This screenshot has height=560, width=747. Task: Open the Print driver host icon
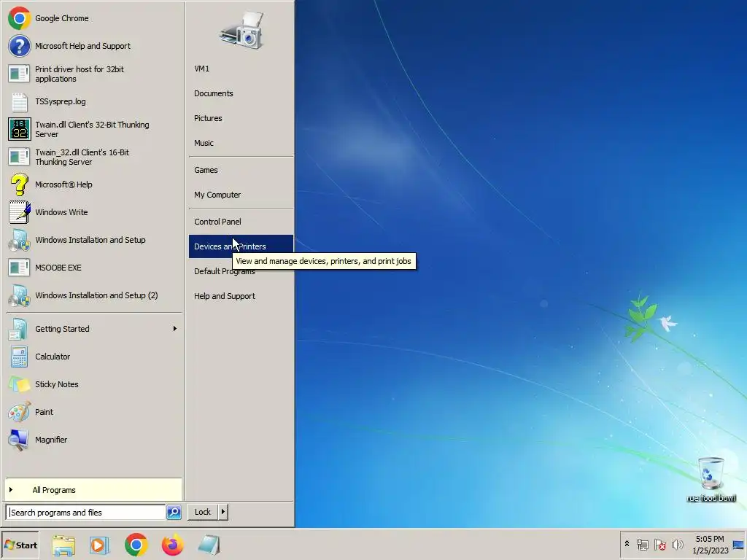tap(20, 74)
